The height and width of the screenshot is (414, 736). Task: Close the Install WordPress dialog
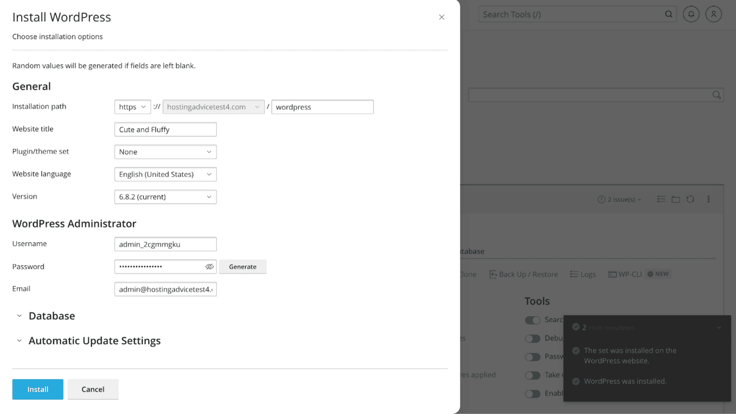[441, 17]
